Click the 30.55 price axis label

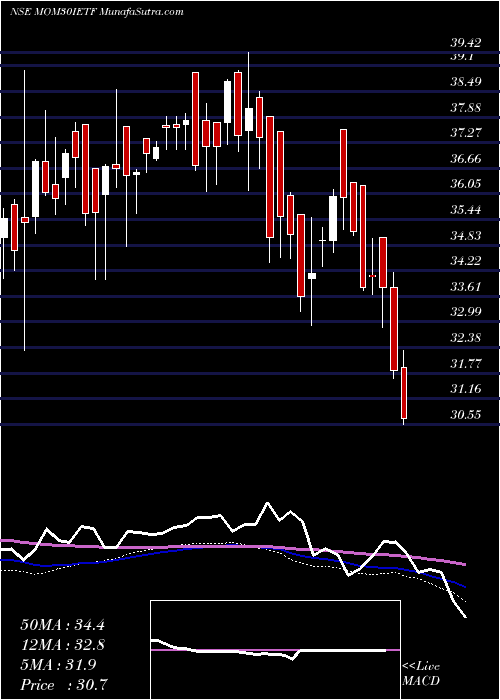pyautogui.click(x=466, y=415)
